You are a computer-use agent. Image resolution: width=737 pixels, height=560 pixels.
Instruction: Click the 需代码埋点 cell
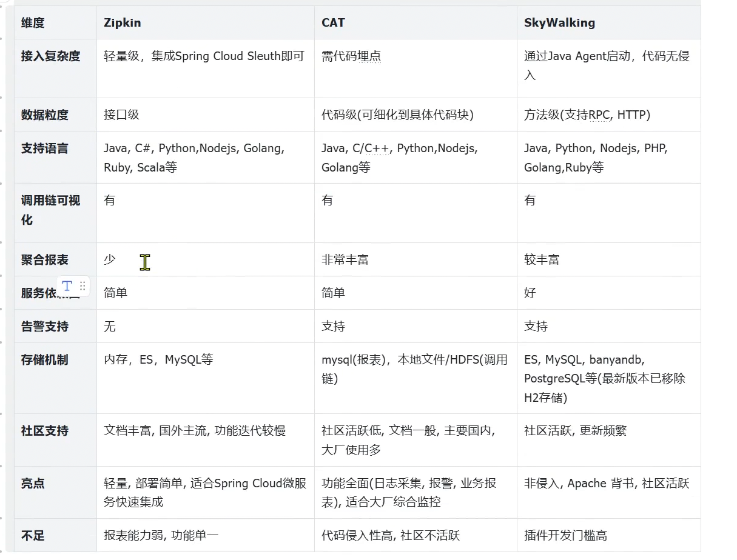[416, 68]
